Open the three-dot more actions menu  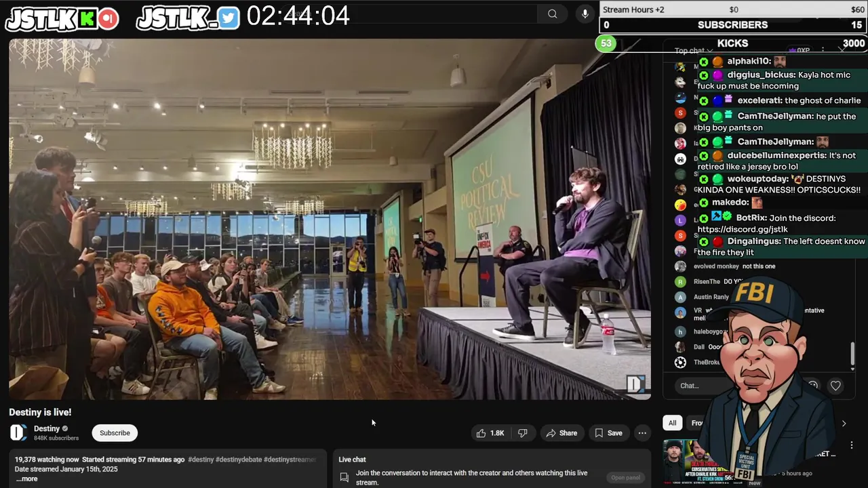pos(642,433)
